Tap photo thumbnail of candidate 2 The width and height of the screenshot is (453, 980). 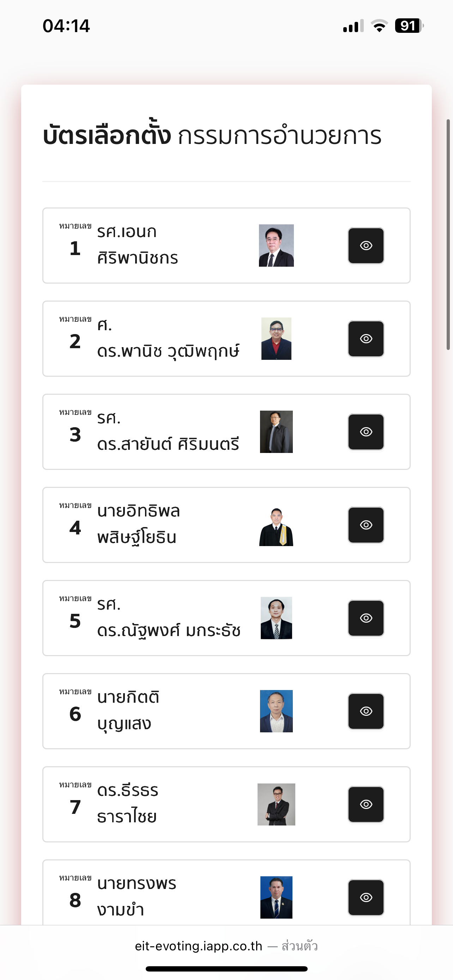coord(276,339)
